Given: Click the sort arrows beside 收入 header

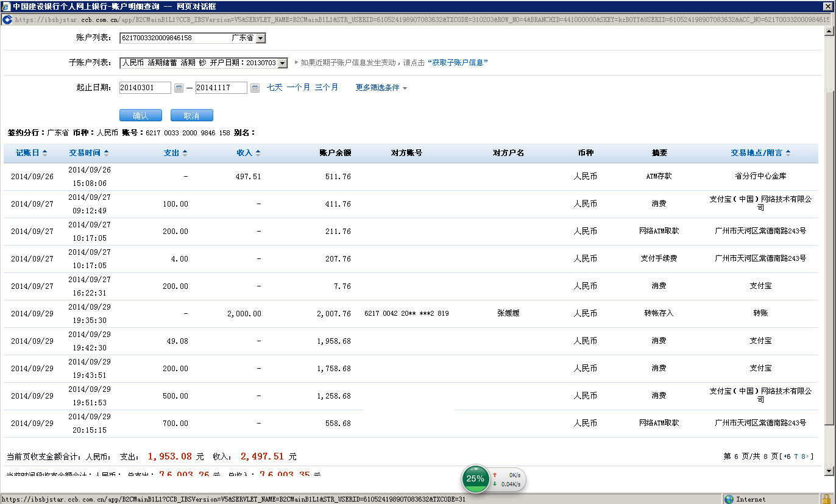Looking at the screenshot, I should [258, 153].
